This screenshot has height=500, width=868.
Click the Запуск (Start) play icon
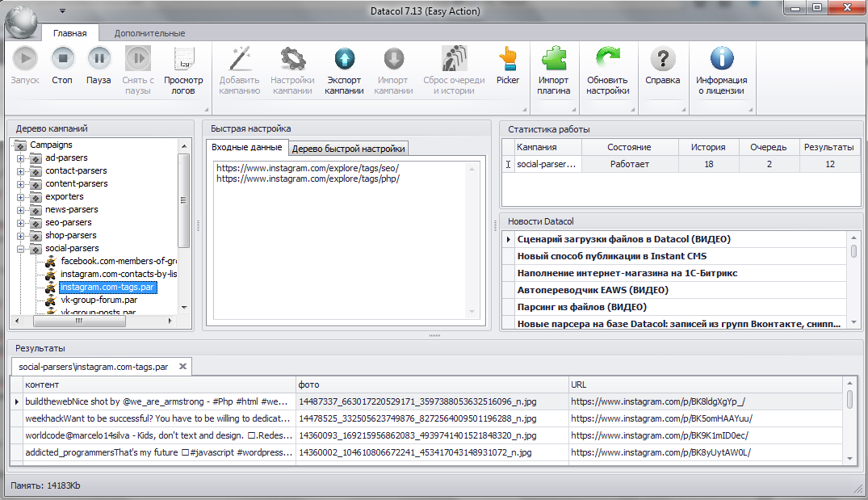coord(25,59)
